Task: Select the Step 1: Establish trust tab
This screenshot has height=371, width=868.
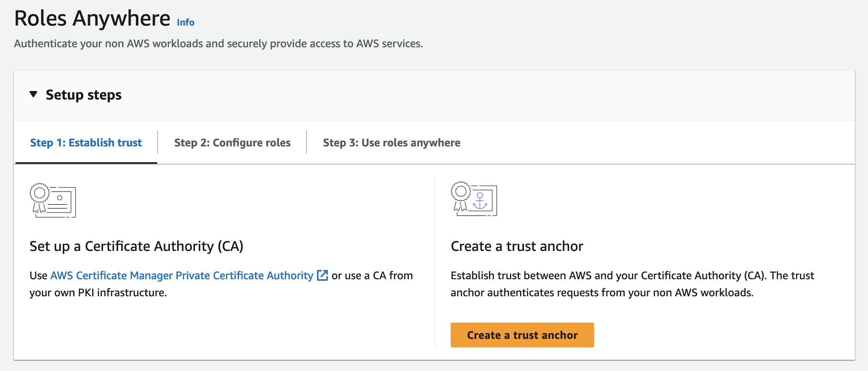Action: (86, 143)
